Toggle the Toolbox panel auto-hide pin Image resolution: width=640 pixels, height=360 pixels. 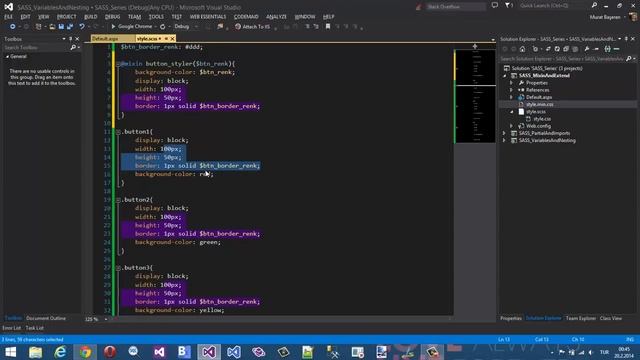pos(70,39)
